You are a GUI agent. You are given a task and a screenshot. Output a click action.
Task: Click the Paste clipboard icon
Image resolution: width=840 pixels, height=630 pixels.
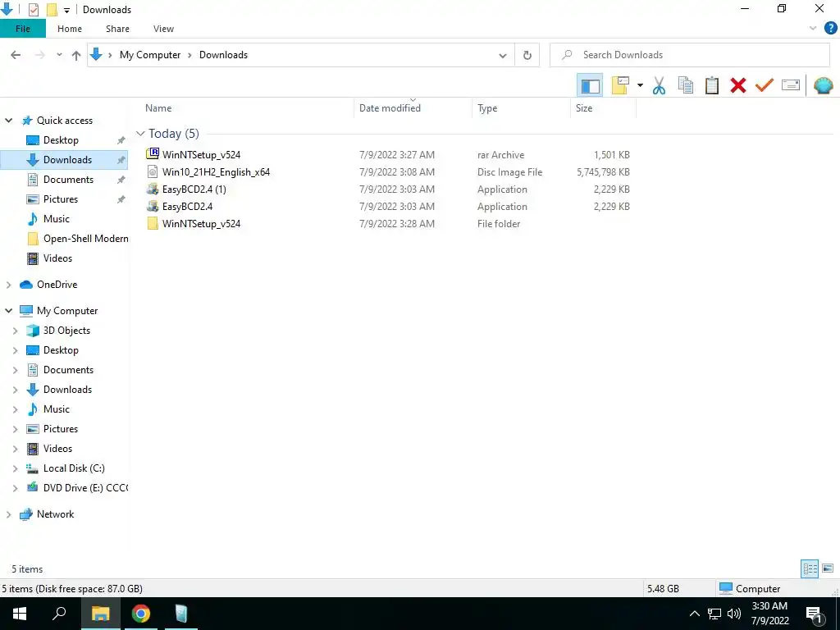pos(711,85)
